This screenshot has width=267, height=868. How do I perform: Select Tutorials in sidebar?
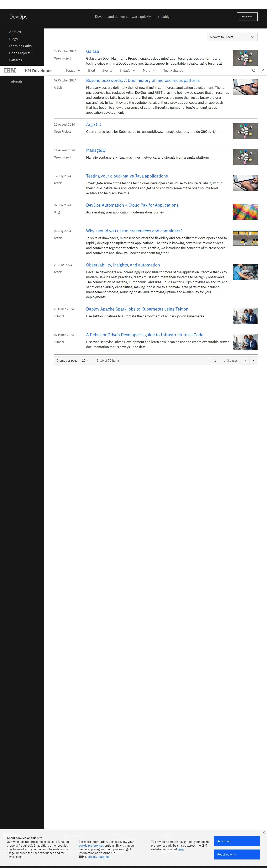coord(16,81)
